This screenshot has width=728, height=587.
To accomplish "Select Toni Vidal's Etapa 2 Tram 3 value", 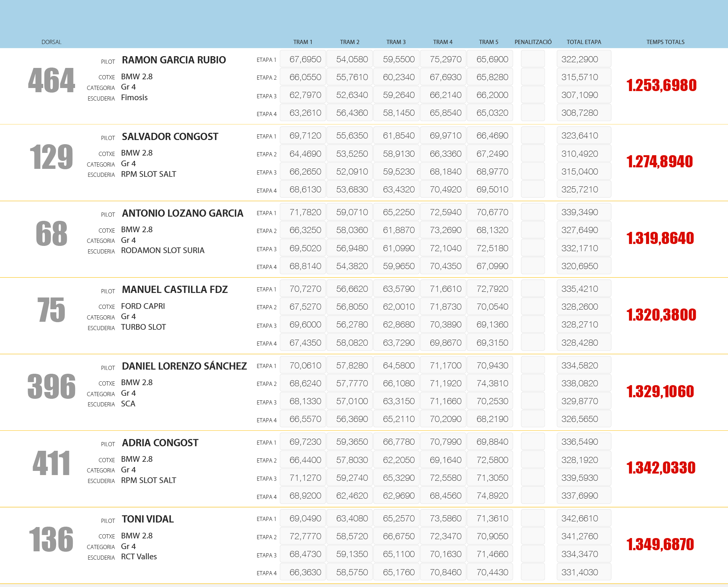I will (396, 537).
